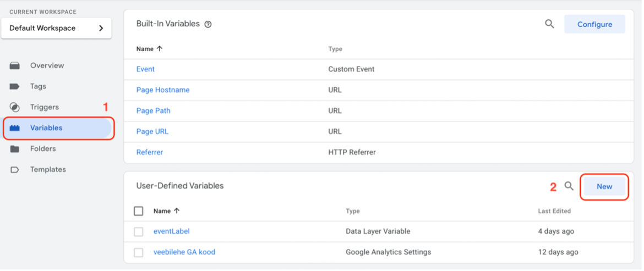Screen dimensions: 644x271
Task: Click the Templates outline icon
Action: click(15, 170)
